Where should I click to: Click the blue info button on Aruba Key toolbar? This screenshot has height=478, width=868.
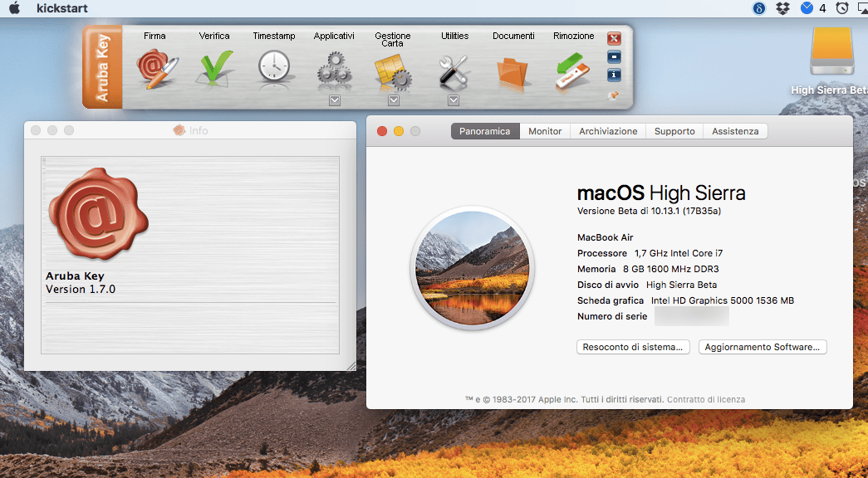pyautogui.click(x=614, y=75)
